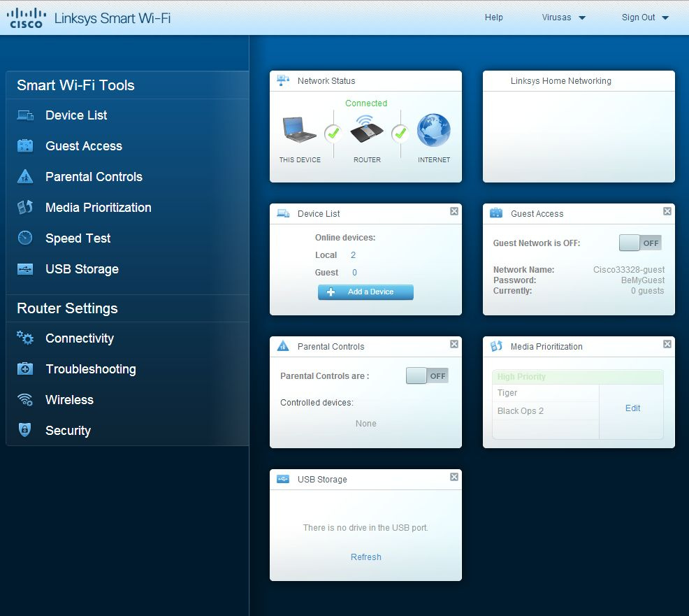Open Security router settings
The height and width of the screenshot is (616, 689).
tap(68, 431)
